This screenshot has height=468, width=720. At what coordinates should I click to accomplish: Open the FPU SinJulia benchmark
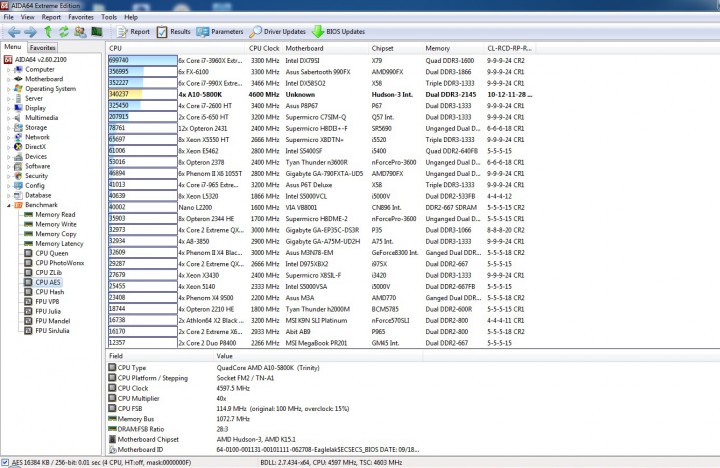[x=47, y=330]
